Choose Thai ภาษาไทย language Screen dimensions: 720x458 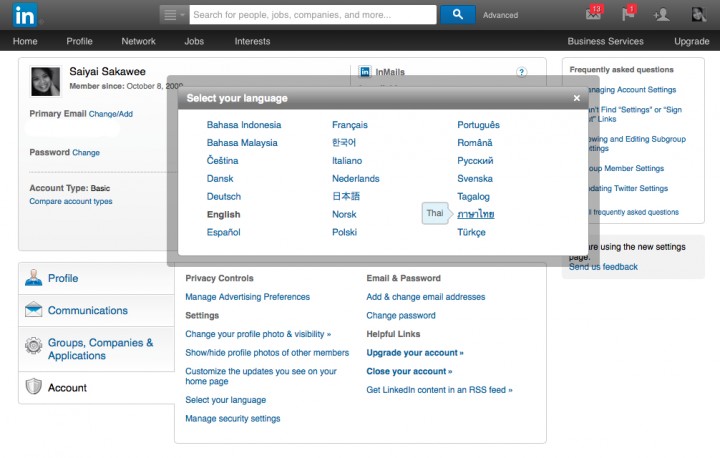[x=476, y=214]
